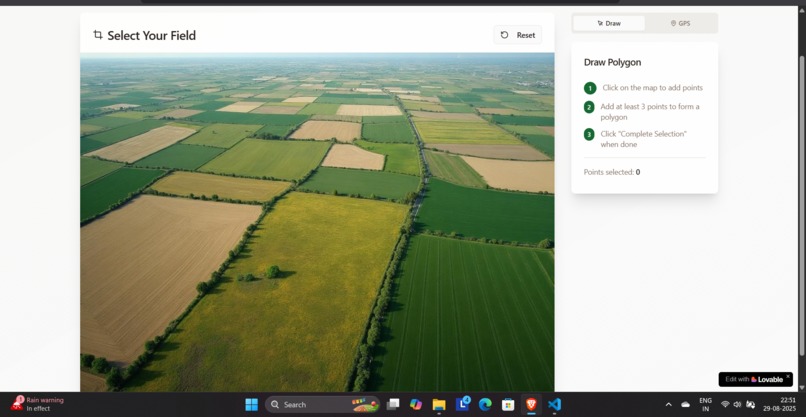Click the crop icon beside Select Your Field
This screenshot has height=417, width=806.
point(98,35)
